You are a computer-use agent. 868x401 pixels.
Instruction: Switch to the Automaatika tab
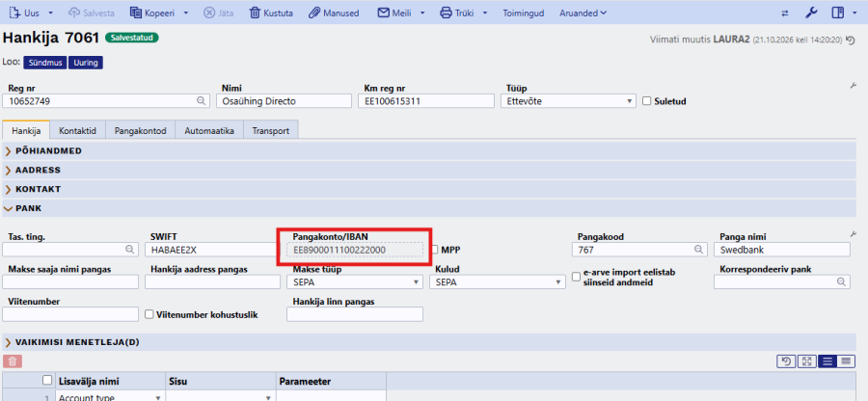(209, 131)
